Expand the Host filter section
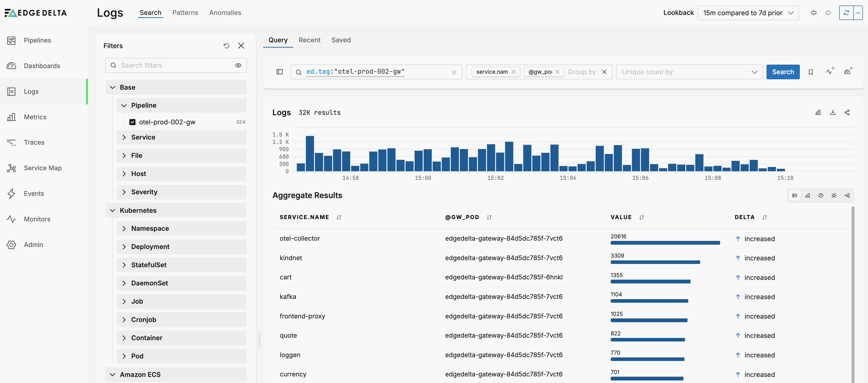 click(x=181, y=174)
